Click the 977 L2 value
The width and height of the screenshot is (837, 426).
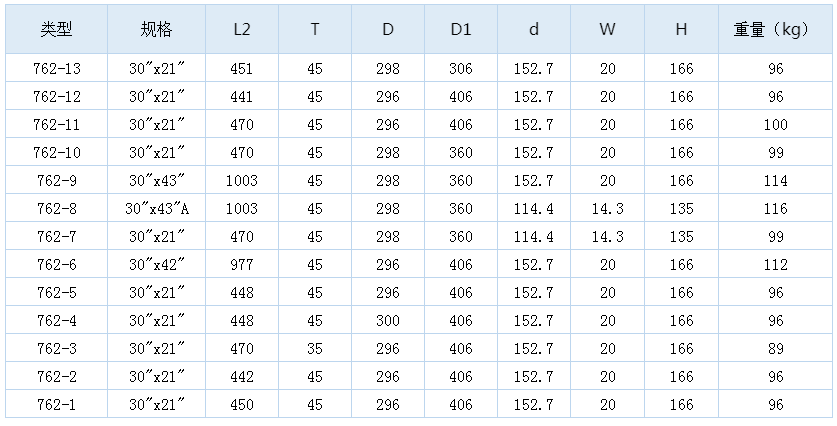(x=242, y=264)
